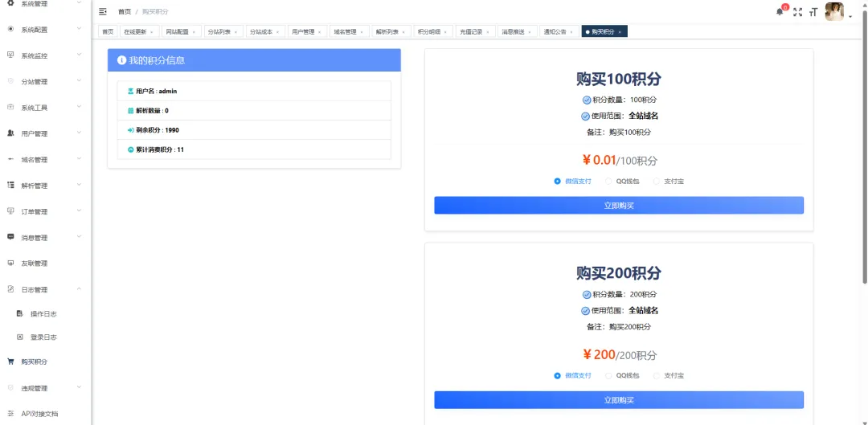Click the 消息管理 chat bubble icon
The image size is (868, 425).
(10, 237)
